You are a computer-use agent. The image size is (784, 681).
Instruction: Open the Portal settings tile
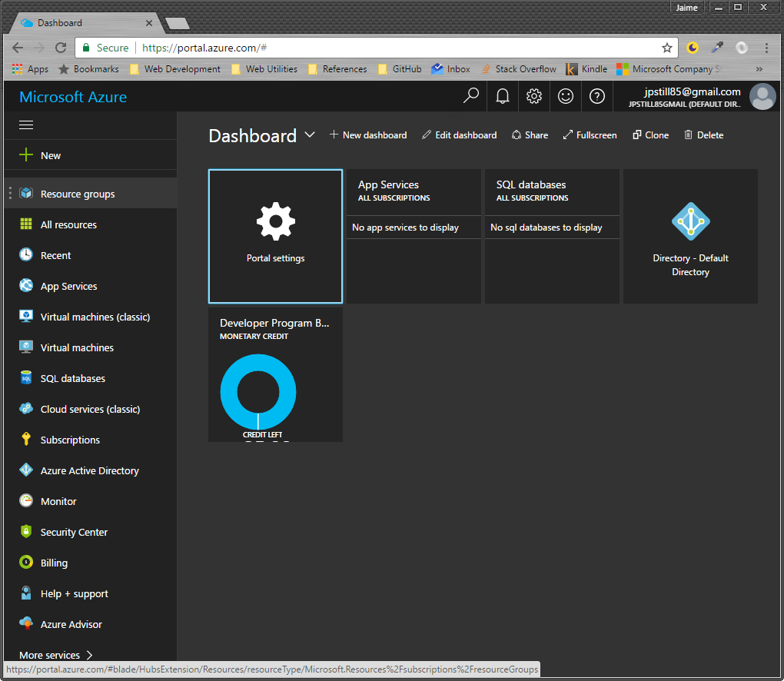point(275,236)
